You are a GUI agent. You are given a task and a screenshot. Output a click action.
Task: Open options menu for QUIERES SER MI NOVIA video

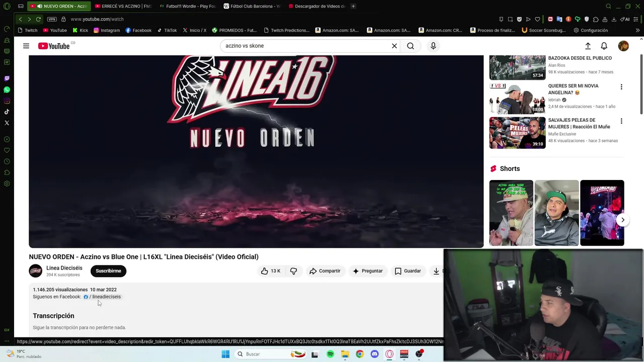[x=621, y=87]
